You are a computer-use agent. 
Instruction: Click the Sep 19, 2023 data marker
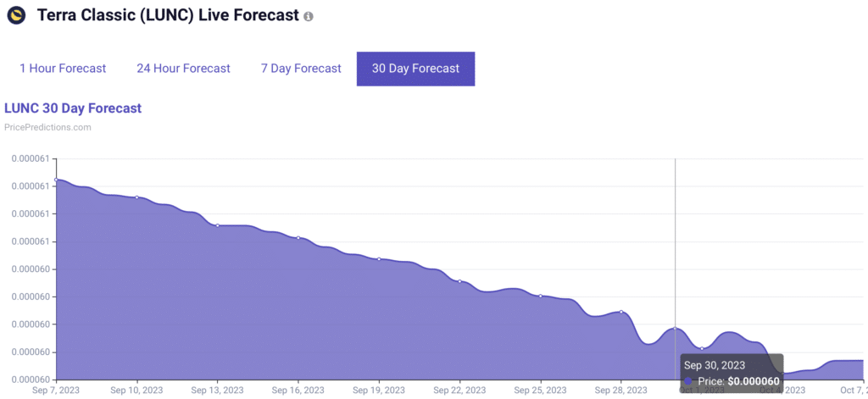(379, 258)
